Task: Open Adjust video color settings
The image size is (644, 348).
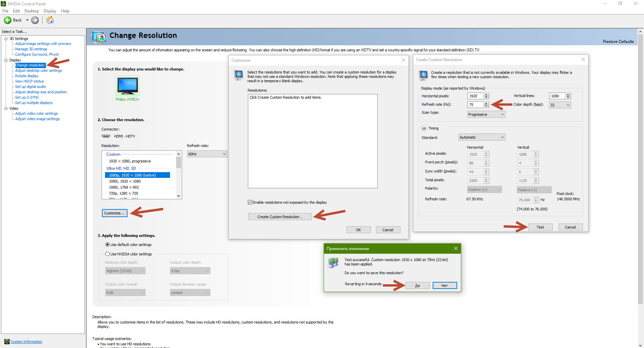Action: 37,113
